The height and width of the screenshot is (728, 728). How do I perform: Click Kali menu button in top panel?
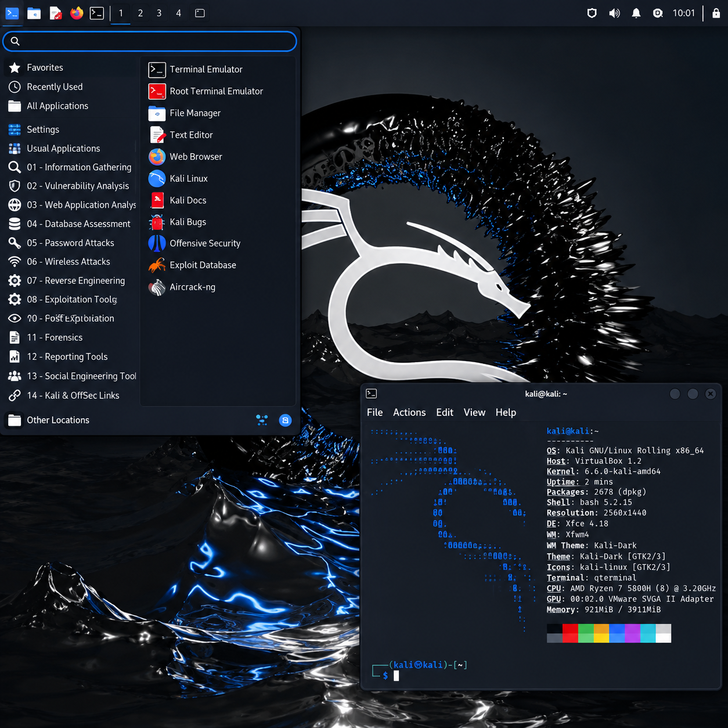tap(12, 13)
